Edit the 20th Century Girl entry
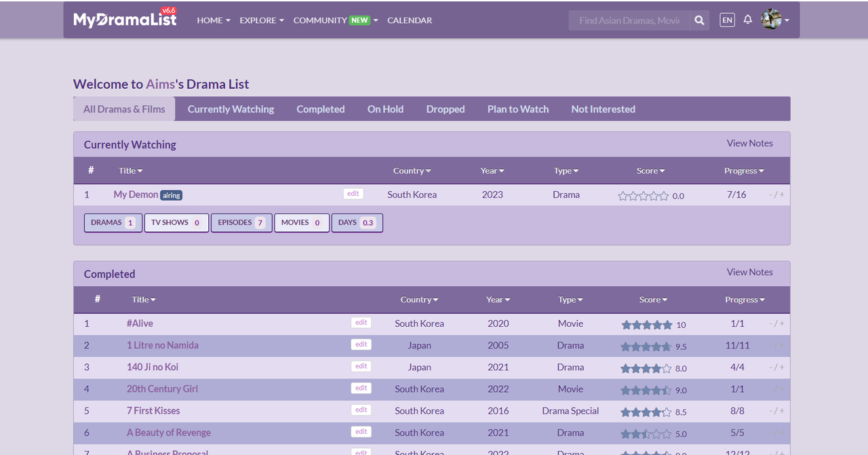The width and height of the screenshot is (868, 455). coord(361,388)
